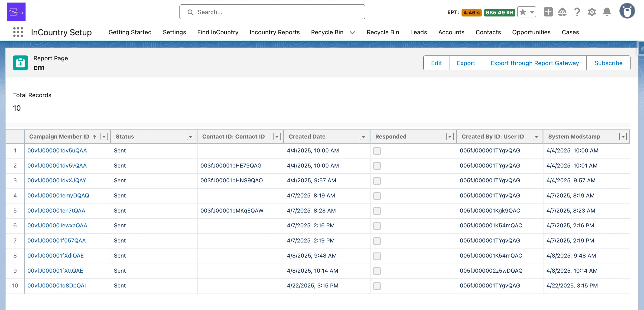
Task: Open Created Date column dropdown menu
Action: [x=364, y=137]
